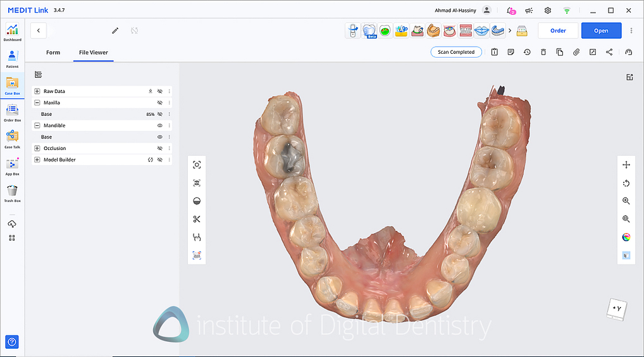The width and height of the screenshot is (644, 357).
Task: Click the 85% transparency value on Maxilla Base
Action: click(151, 114)
